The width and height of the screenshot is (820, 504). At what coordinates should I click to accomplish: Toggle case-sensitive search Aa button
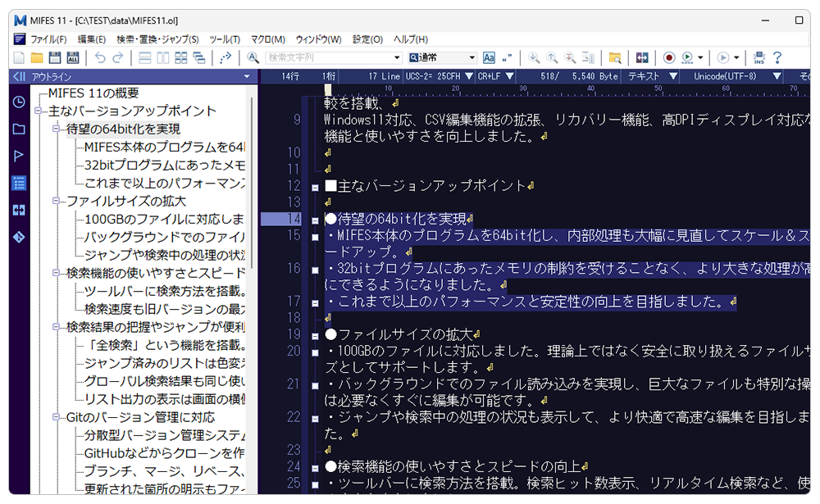tap(489, 57)
